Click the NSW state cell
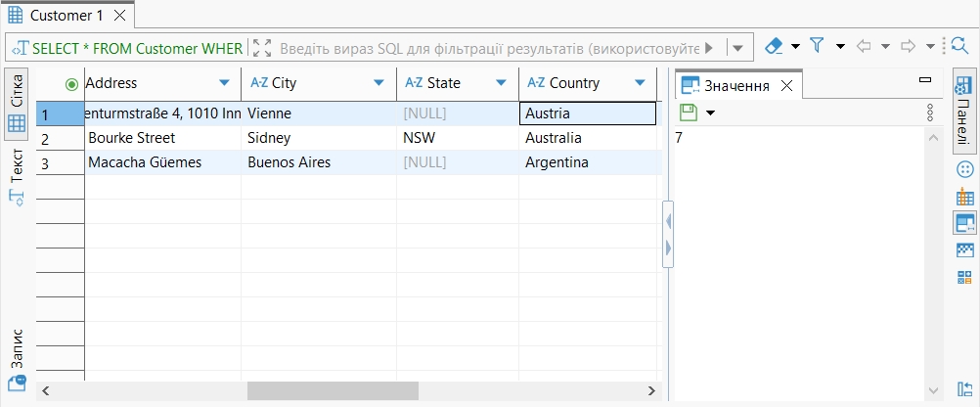980x407 pixels. pyautogui.click(x=458, y=138)
